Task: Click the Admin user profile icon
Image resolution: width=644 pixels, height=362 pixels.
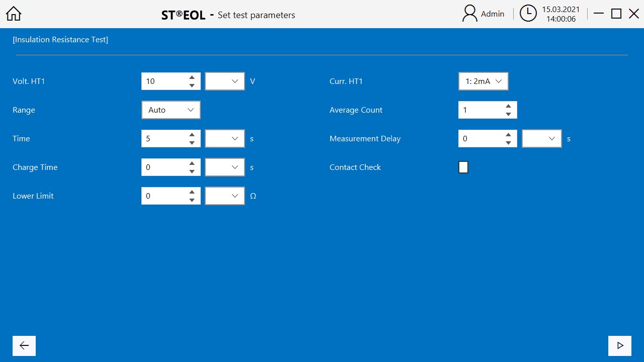Action: pyautogui.click(x=469, y=14)
